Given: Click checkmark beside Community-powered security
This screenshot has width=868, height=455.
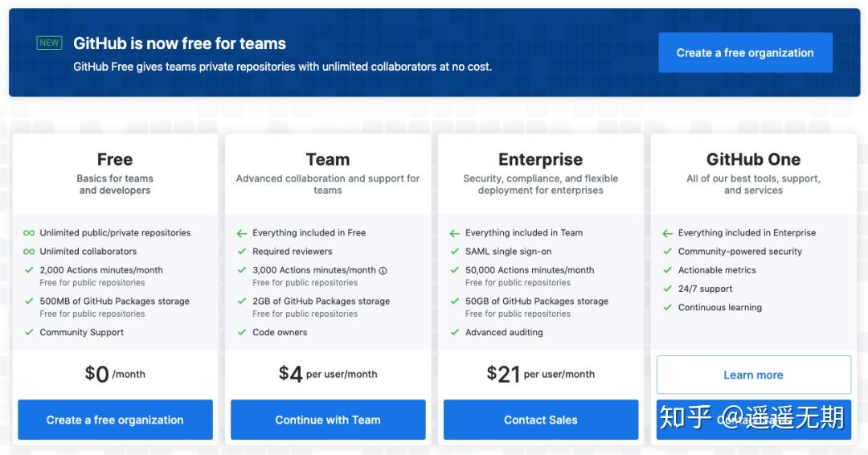Looking at the screenshot, I should (x=667, y=252).
